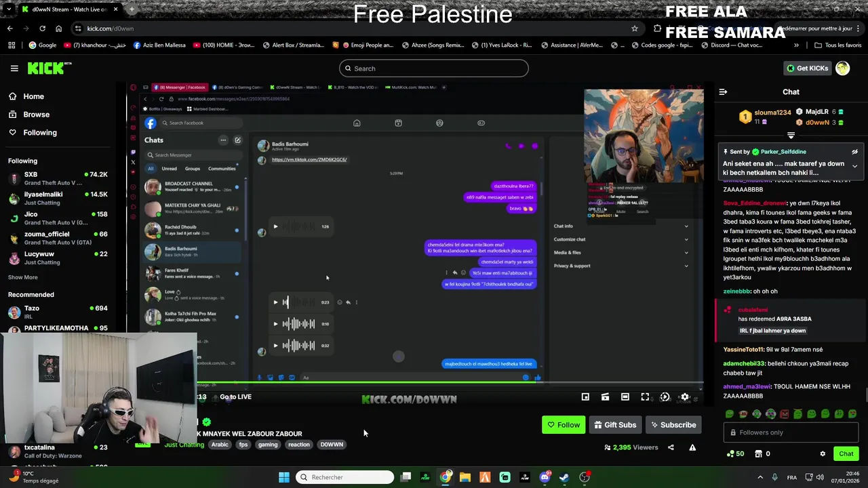The width and height of the screenshot is (868, 488).
Task: Subscribe to the channel
Action: coord(673,425)
